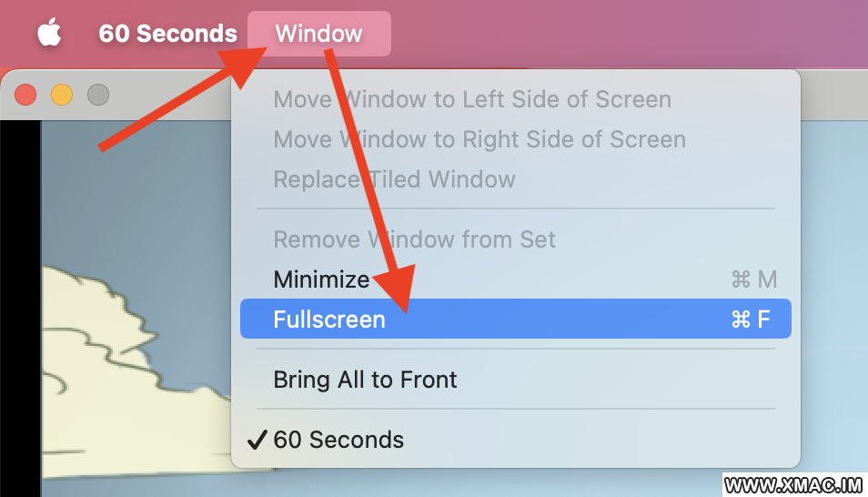The image size is (868, 497).
Task: Open the 60 Seconds application menu
Action: [167, 34]
